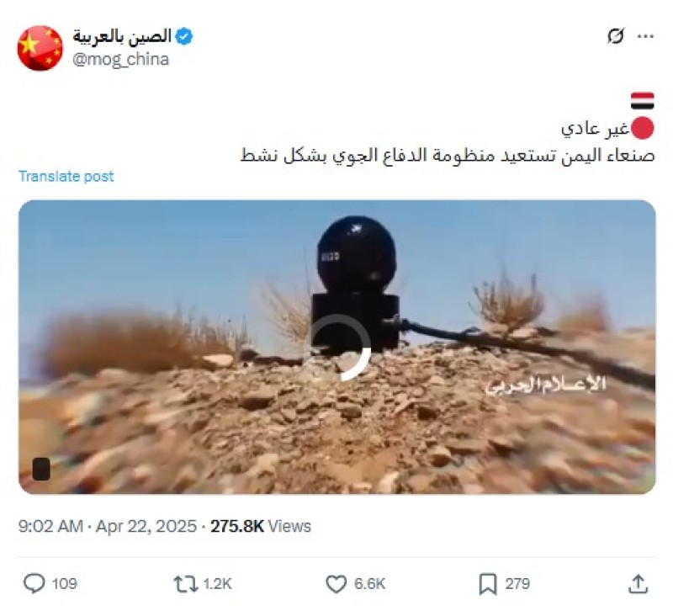Viewport: 673px width, 616px height.
Task: Click the 6.6K likes count
Action: [x=369, y=584]
